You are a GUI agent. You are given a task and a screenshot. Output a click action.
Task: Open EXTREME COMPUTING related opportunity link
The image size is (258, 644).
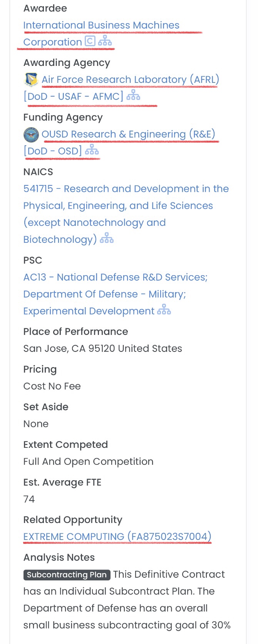point(117,537)
